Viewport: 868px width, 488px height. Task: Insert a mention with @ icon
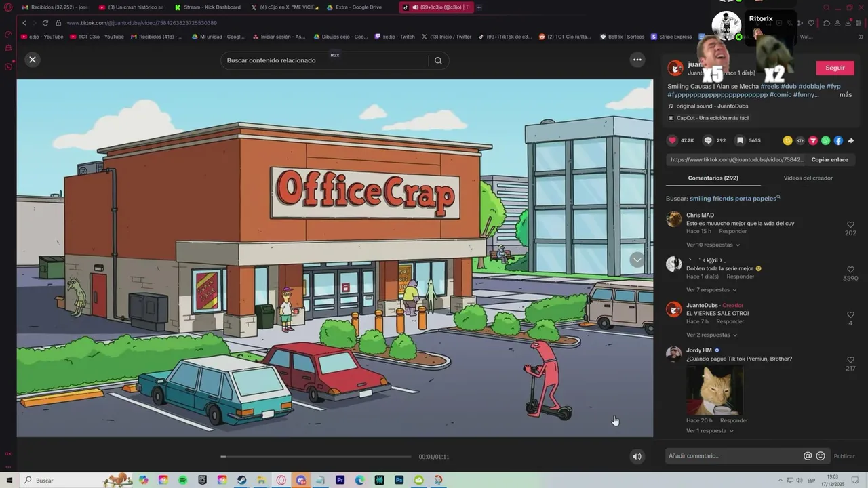pos(808,456)
